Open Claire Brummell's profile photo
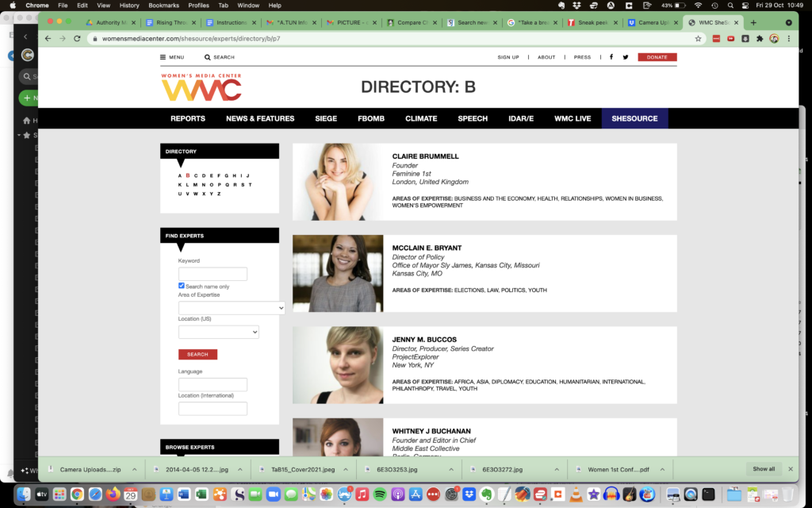 point(338,182)
